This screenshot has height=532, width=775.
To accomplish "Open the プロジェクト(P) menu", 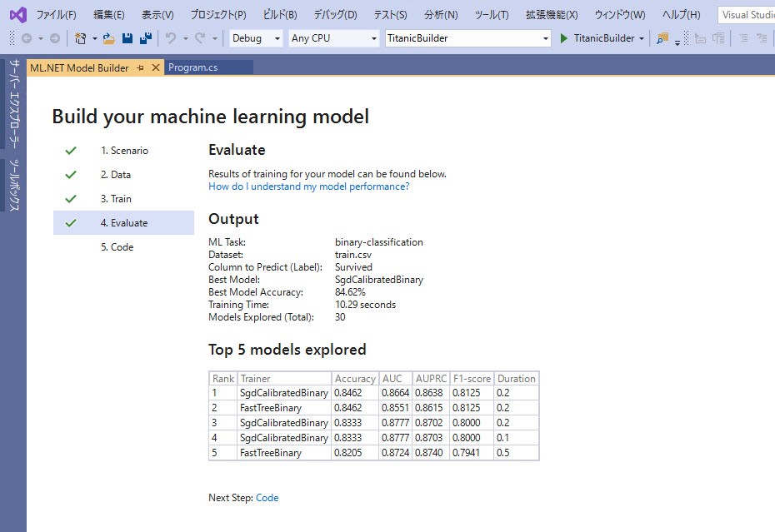I will click(x=218, y=15).
